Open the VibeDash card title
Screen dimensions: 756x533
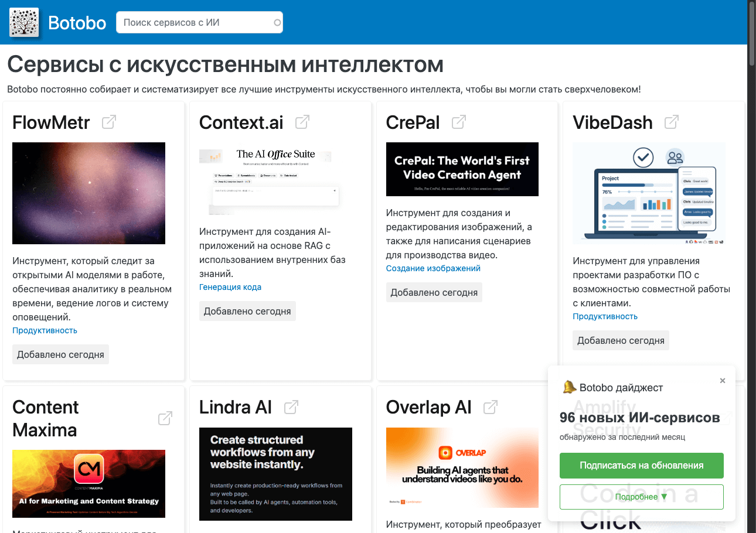tap(612, 122)
